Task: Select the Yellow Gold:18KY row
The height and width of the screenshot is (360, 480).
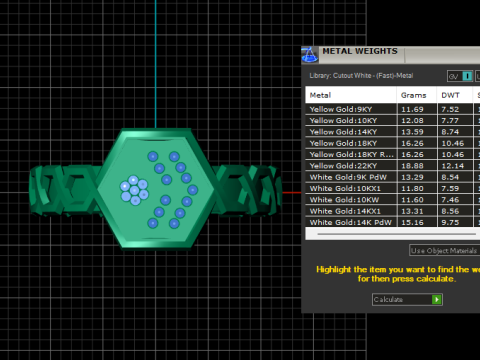Action: tap(393, 143)
